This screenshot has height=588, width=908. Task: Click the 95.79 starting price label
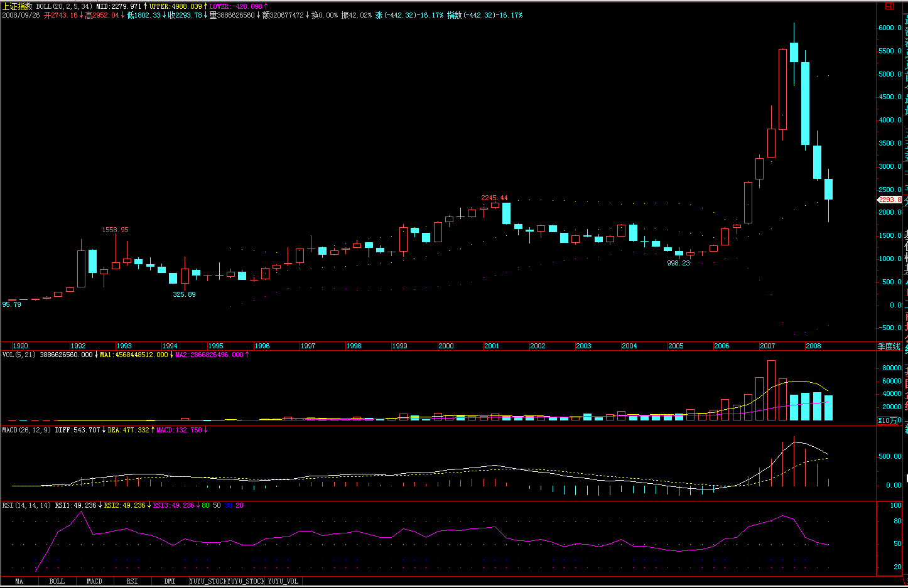tap(11, 304)
